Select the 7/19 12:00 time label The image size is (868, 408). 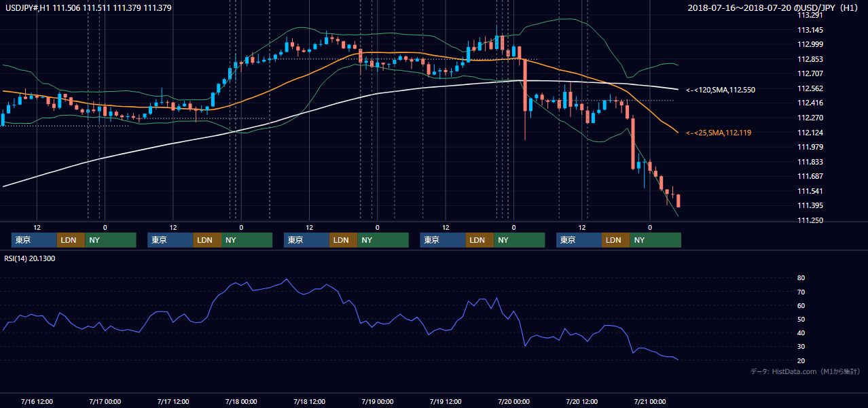pos(446,401)
